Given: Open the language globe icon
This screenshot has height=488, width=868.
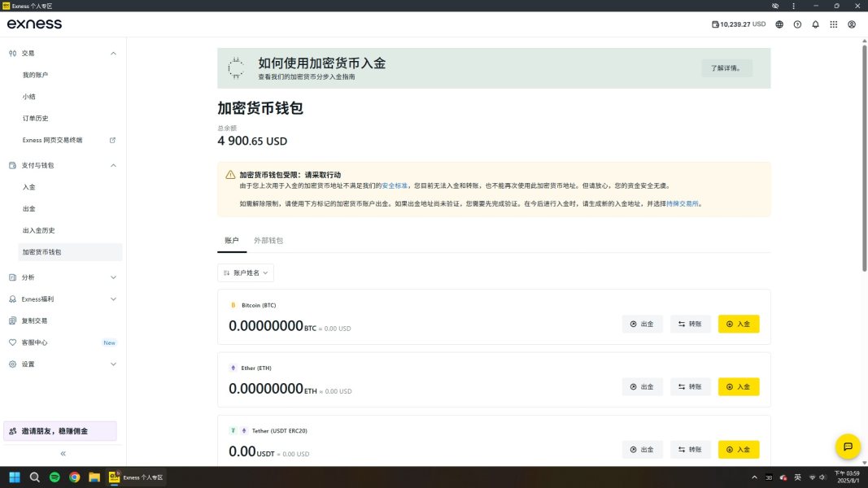Looking at the screenshot, I should tap(779, 24).
